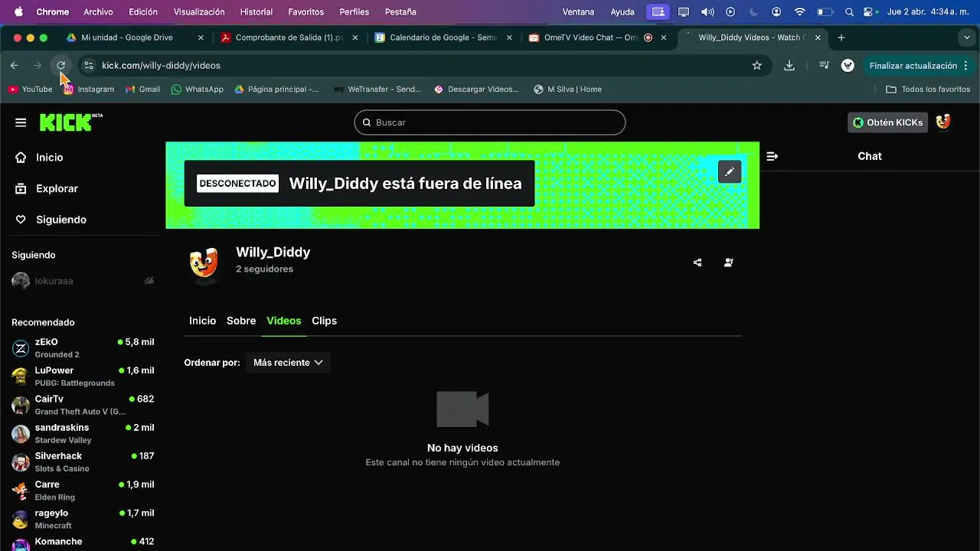Screen dimensions: 980x551
Task: Switch to the Inicio channel tab
Action: pos(203,321)
